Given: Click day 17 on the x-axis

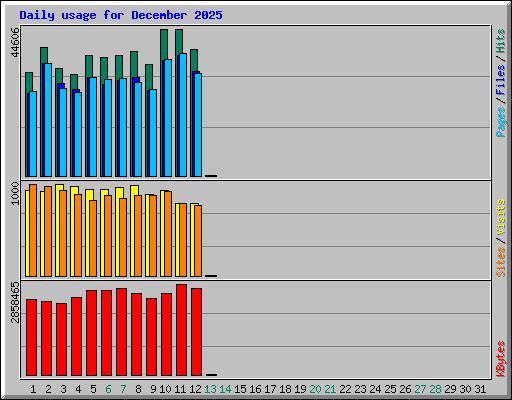Looking at the screenshot, I should 270,389.
